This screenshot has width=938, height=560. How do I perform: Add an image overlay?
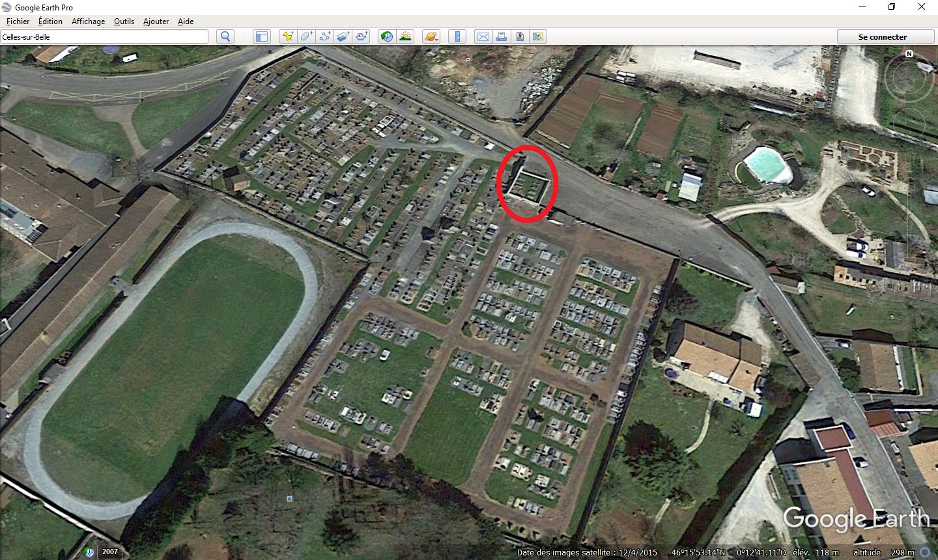click(x=343, y=36)
